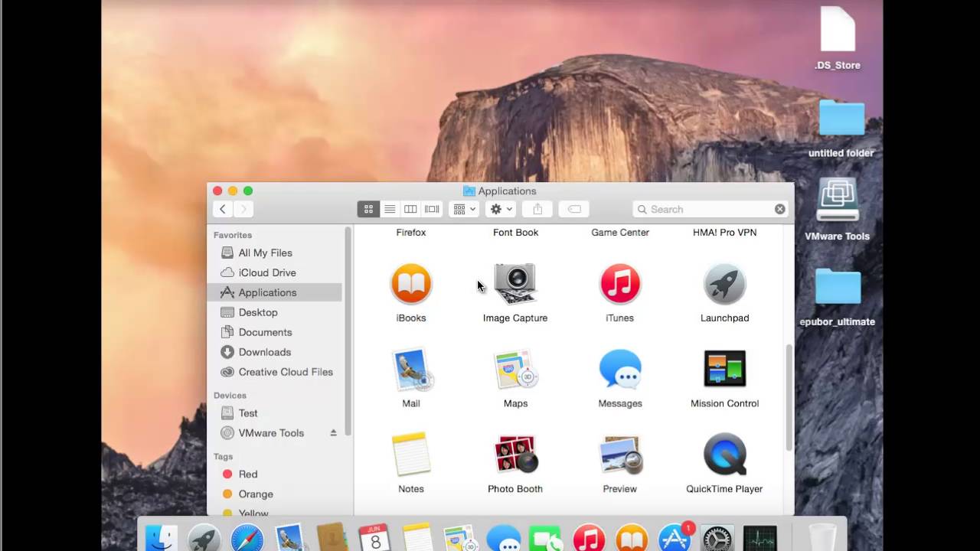
Task: Select the epubor_ultimate folder on desktop
Action: 838,297
